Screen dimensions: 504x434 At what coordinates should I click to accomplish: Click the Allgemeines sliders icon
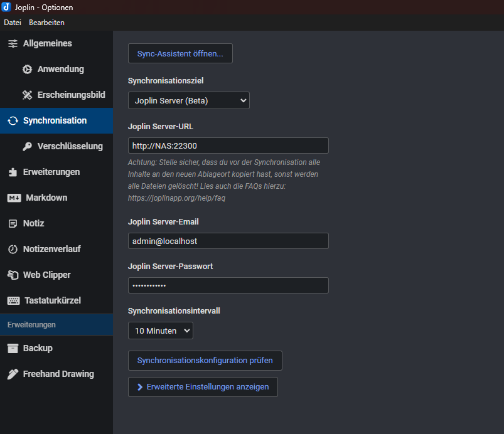coord(13,43)
